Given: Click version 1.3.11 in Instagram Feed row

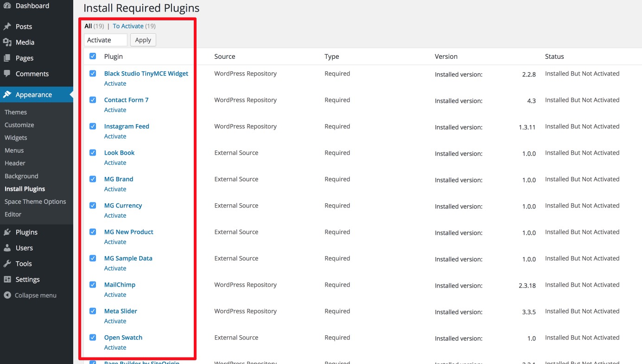Looking at the screenshot, I should (x=527, y=127).
